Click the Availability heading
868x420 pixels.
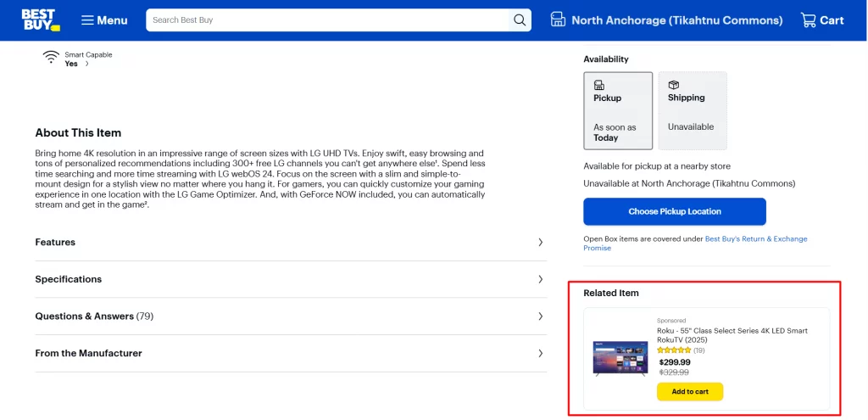(606, 59)
